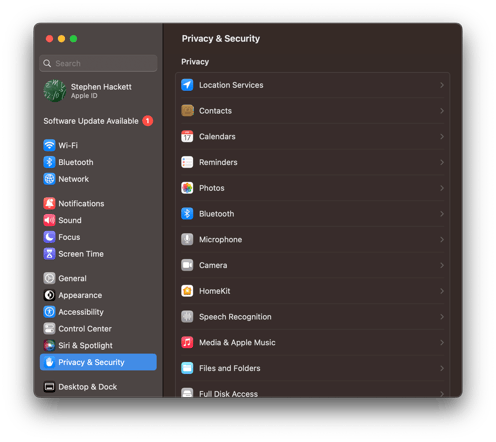496x442 pixels.
Task: Open Siri & Spotlight settings
Action: [98, 345]
